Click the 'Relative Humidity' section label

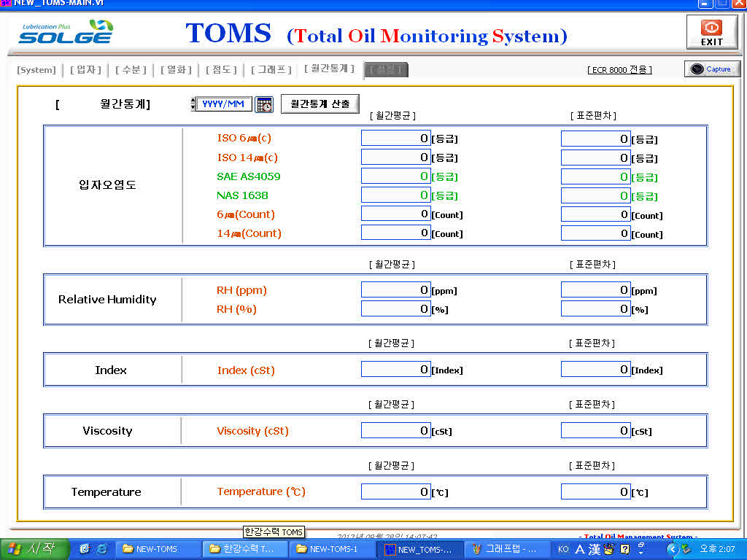tap(107, 300)
